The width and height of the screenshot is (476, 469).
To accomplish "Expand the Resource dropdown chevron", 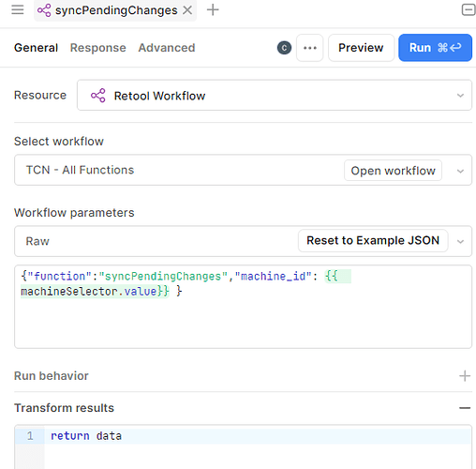I will [x=460, y=96].
